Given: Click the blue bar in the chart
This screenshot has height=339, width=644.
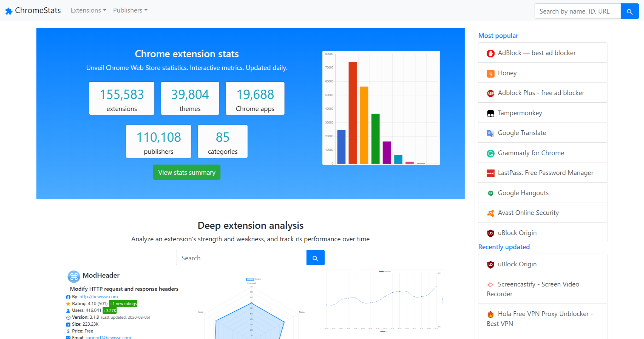Looking at the screenshot, I should [x=341, y=147].
